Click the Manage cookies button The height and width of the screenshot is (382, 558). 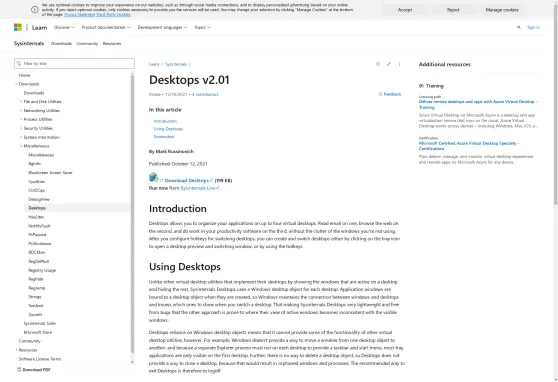click(x=502, y=10)
